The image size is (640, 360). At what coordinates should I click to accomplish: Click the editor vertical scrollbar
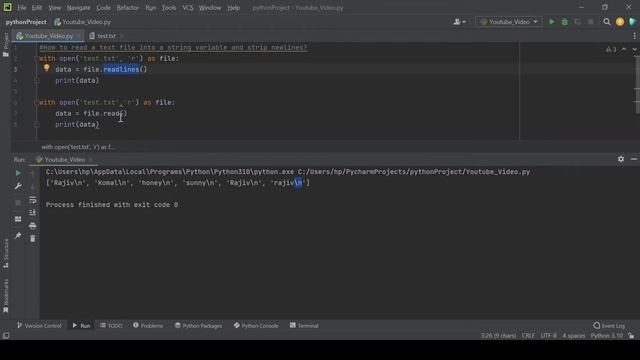[x=637, y=85]
